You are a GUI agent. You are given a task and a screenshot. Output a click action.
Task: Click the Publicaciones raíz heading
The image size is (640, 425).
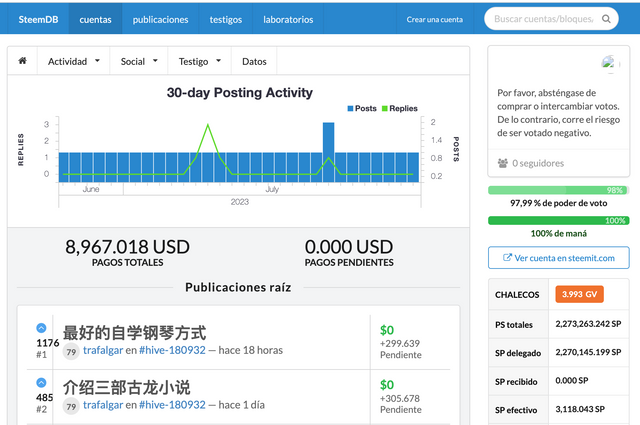coord(238,287)
